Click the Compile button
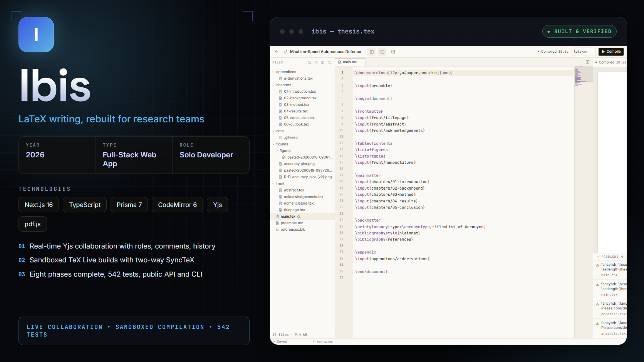The width and height of the screenshot is (644, 362). [611, 52]
